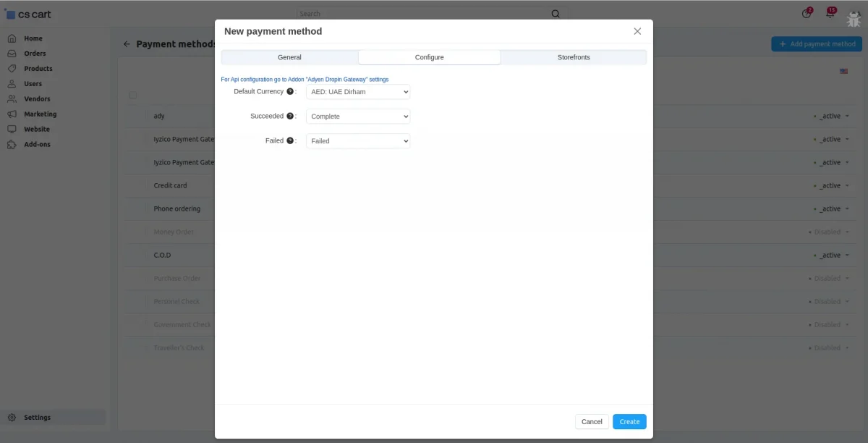Click the Marketing megaphone icon
Screen dimensions: 868x443
(12, 114)
